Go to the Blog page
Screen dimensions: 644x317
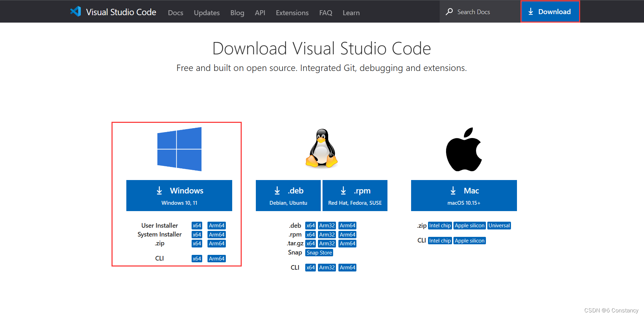tap(237, 13)
